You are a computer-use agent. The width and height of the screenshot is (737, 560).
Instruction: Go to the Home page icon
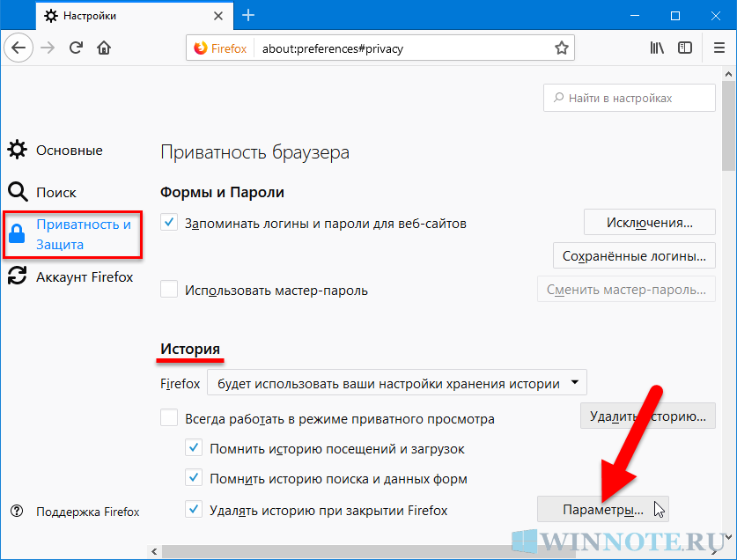point(104,48)
